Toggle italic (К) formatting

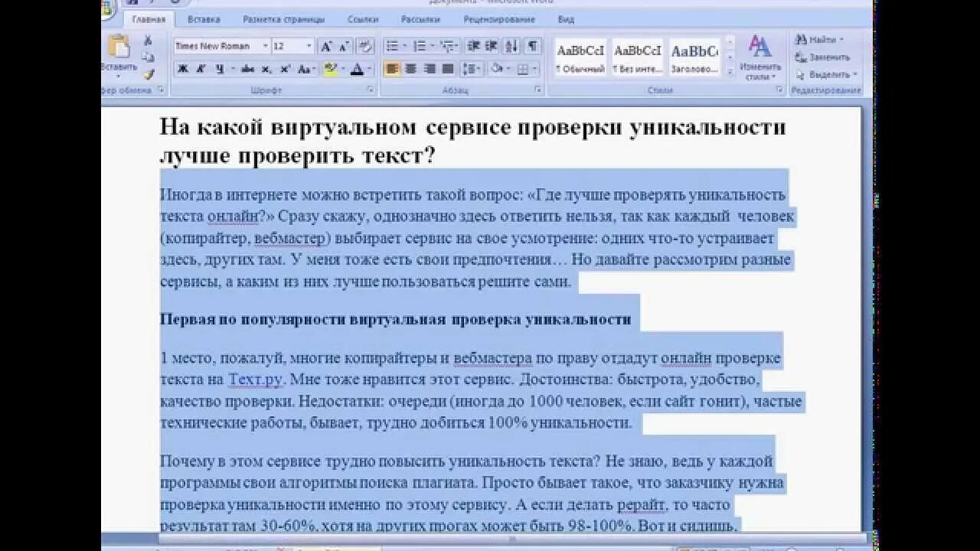(201, 69)
